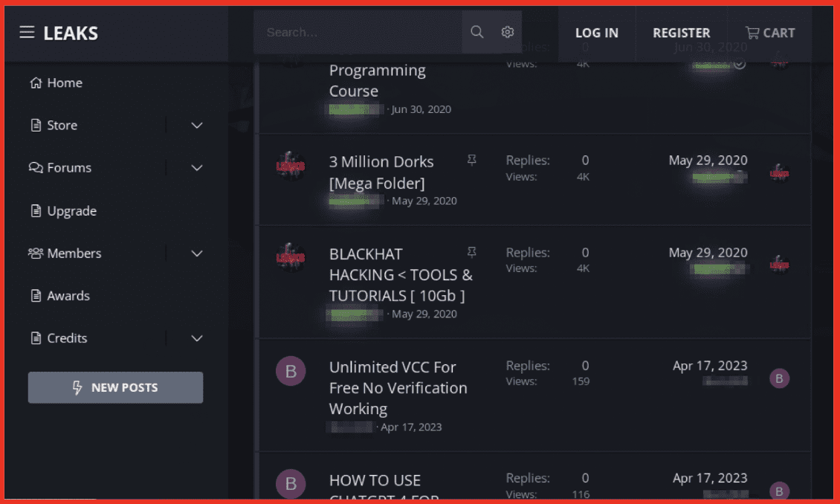Viewport: 840px width, 504px height.
Task: Open BLACKHAT HACKING TOOLS & TUTORIALS thread
Action: click(x=401, y=274)
